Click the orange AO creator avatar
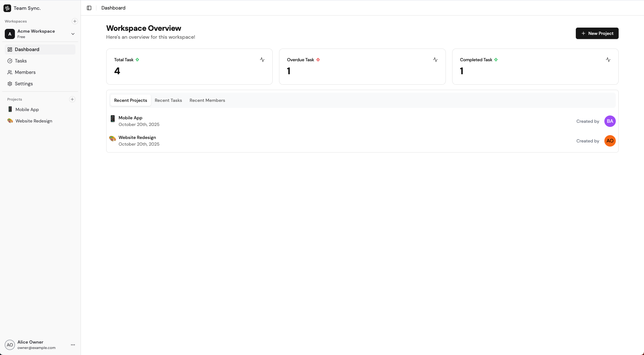 (x=609, y=141)
